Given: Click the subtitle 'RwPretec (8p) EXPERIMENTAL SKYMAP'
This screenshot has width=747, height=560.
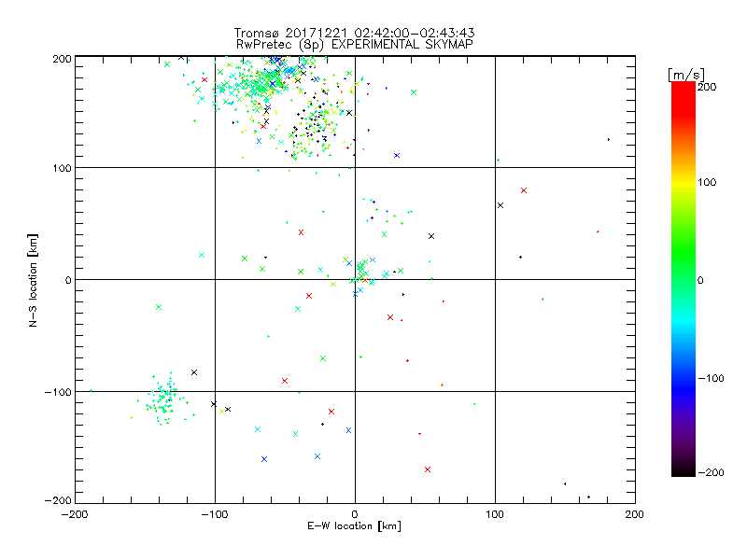Looking at the screenshot, I should [x=354, y=44].
